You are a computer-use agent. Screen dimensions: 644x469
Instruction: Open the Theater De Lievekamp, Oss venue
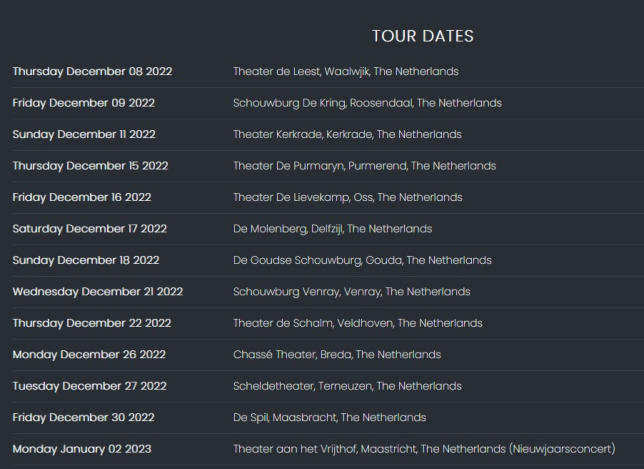[x=347, y=198]
